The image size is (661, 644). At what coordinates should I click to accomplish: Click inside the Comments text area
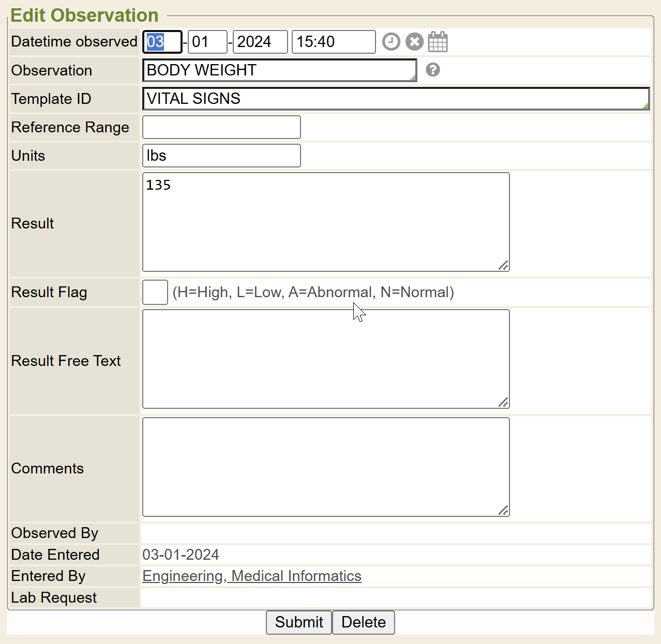click(326, 467)
